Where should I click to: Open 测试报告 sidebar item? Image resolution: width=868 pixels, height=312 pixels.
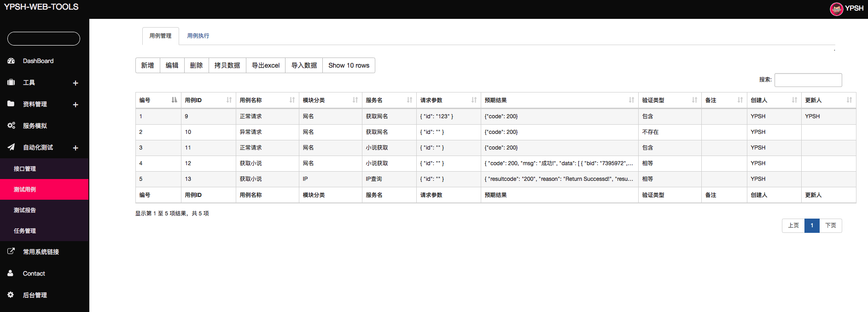click(44, 210)
